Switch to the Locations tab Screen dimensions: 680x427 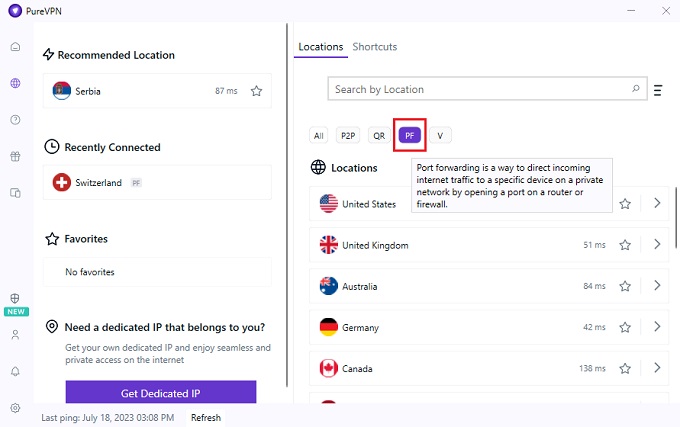320,47
